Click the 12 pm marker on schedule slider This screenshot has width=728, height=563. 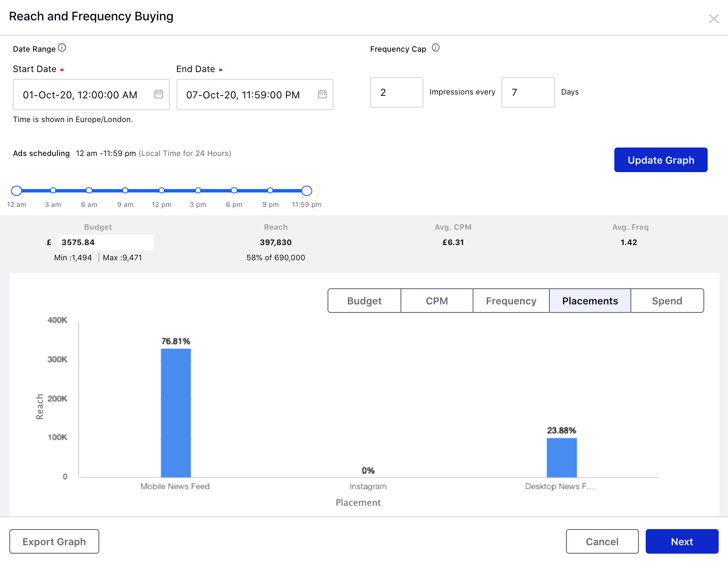point(162,191)
